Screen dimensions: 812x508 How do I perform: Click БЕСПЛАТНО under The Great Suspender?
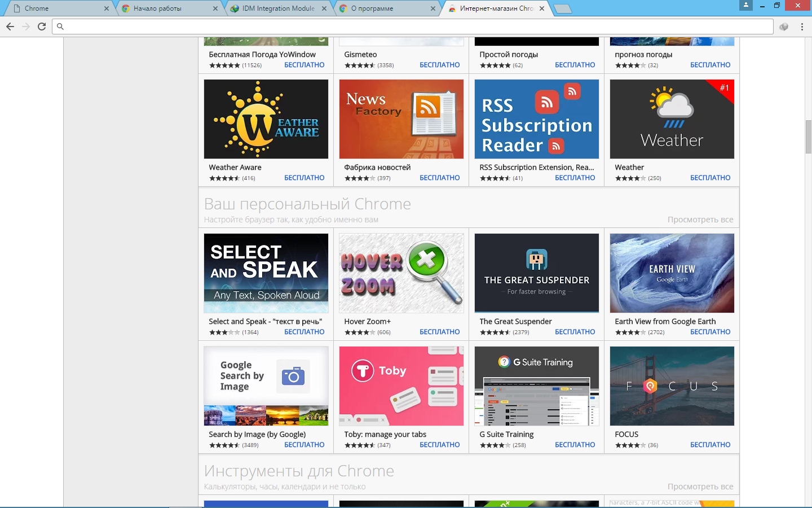pyautogui.click(x=575, y=332)
